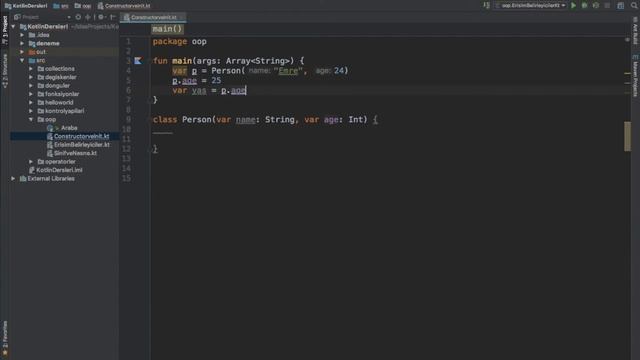Open Project panel settings gear
Image resolution: width=640 pixels, height=360 pixels.
click(101, 17)
